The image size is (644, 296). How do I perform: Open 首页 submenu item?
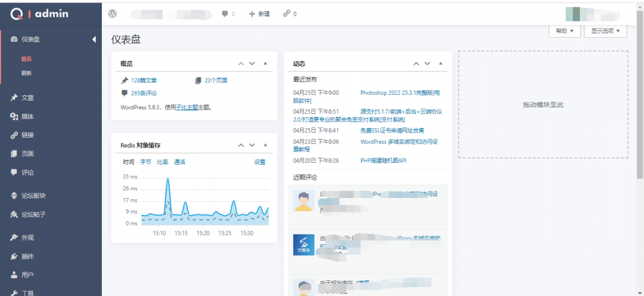pyautogui.click(x=26, y=58)
